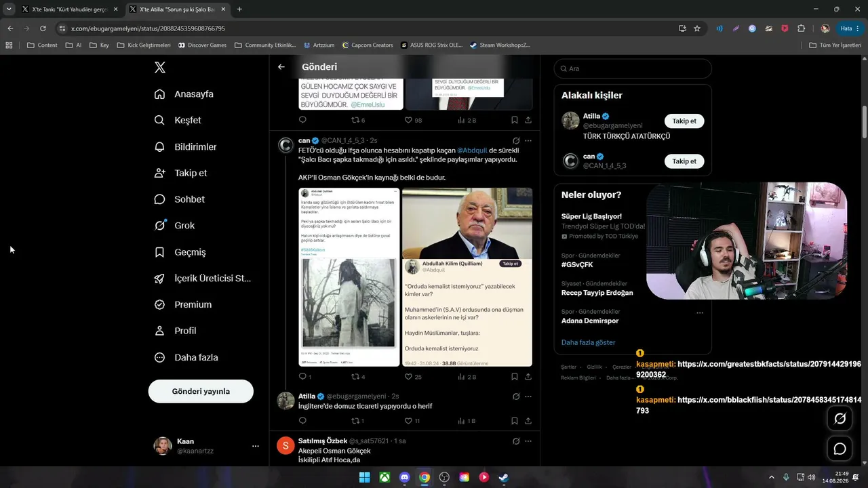Open the Chrome profile avatar

(825, 28)
